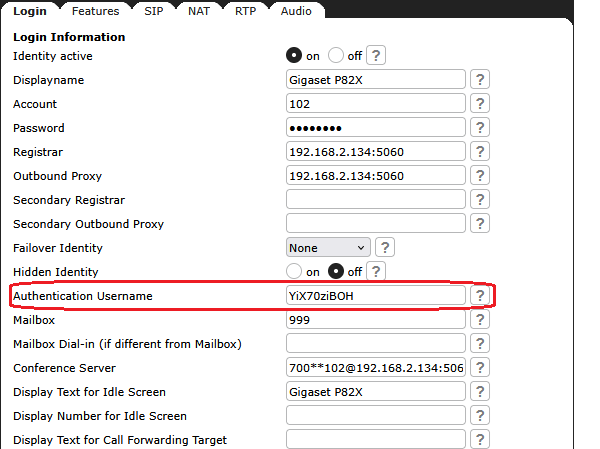
Task: Open the Features tab
Action: click(96, 11)
